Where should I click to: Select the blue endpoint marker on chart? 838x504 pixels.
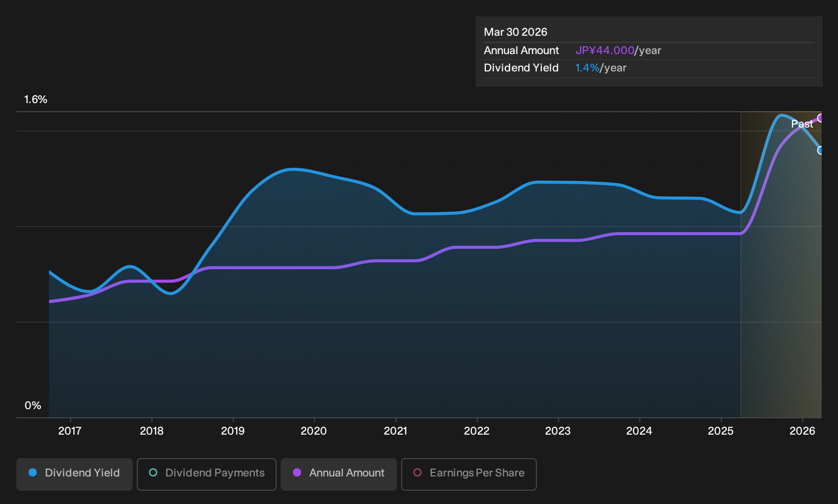coord(820,150)
